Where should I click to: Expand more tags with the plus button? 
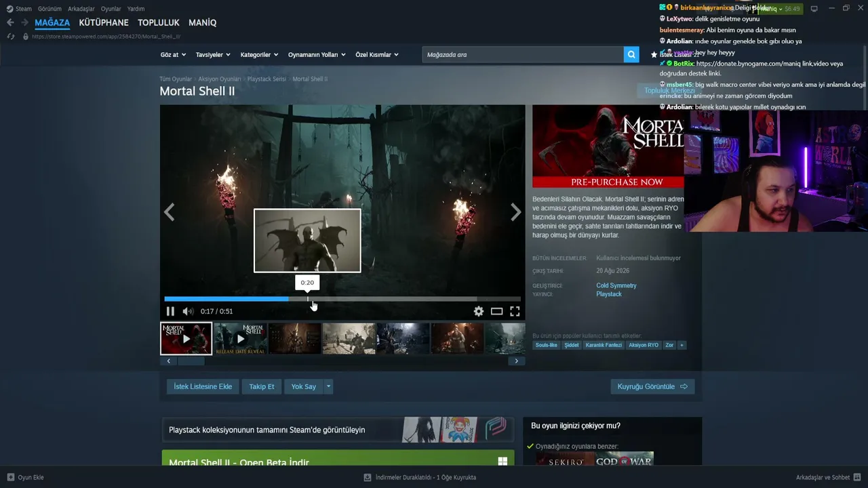pos(682,345)
